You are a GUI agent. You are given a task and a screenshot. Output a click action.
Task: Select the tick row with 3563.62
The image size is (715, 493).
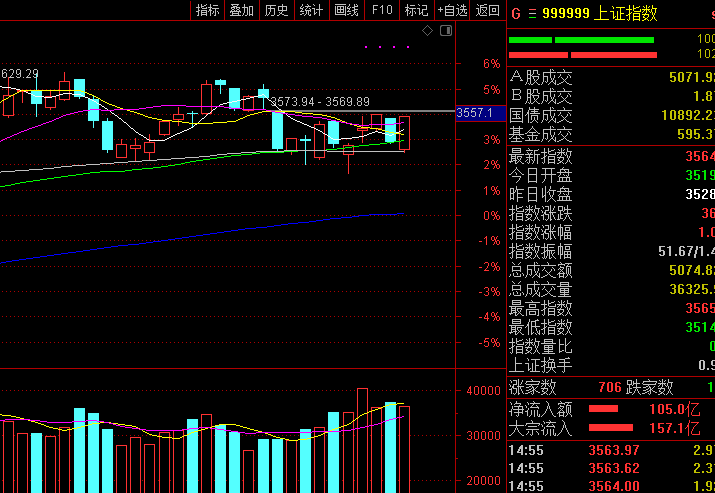pos(611,468)
